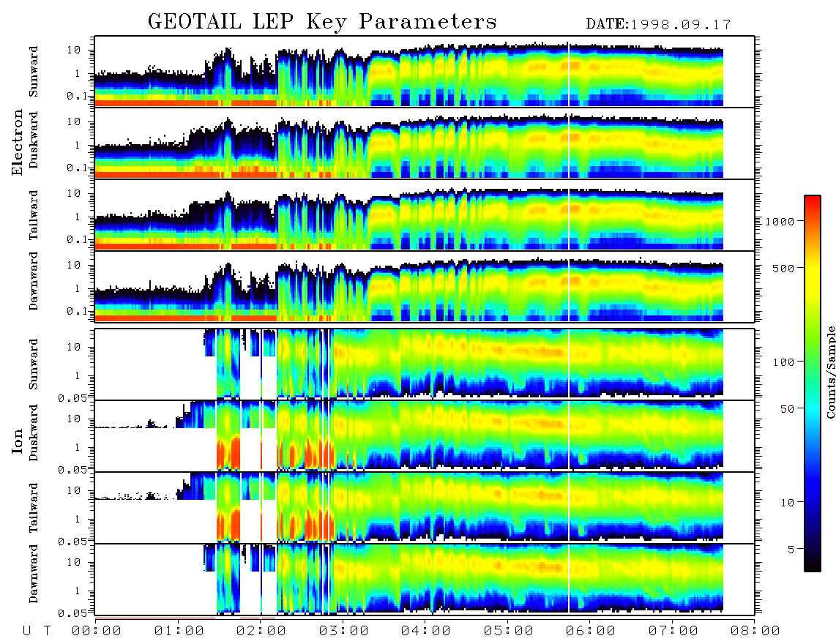Select the 08:00 time tick label
Viewport: 836px width, 644px height.
[755, 632]
